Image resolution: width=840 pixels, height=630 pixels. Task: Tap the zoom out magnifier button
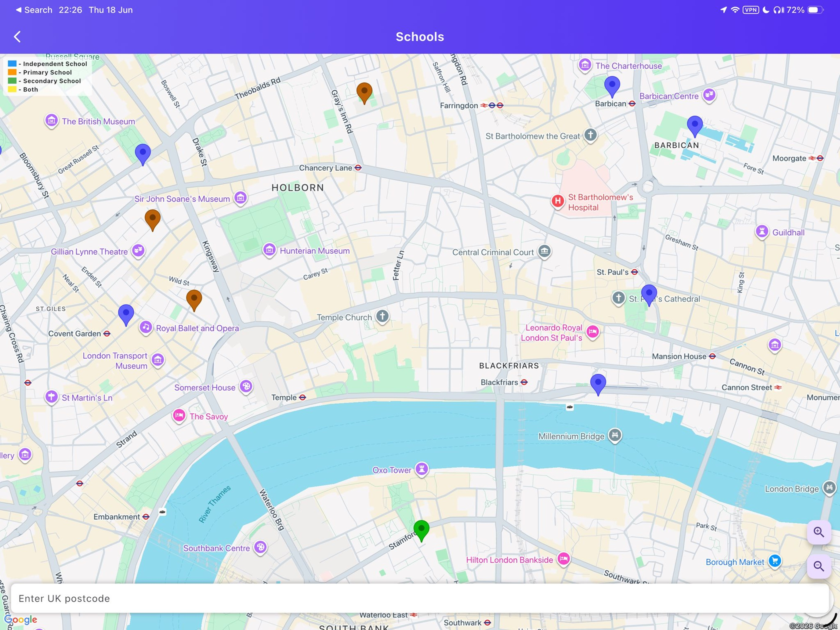pyautogui.click(x=819, y=566)
